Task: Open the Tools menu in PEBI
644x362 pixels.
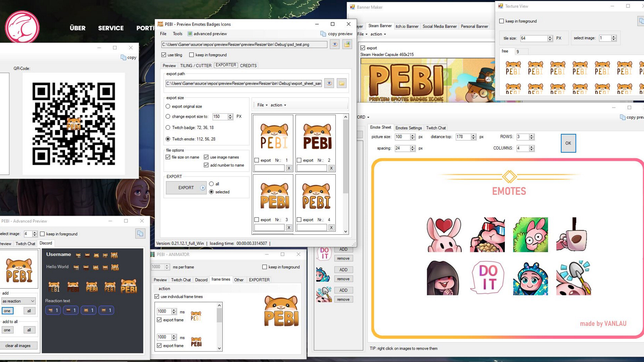Action: (x=177, y=34)
